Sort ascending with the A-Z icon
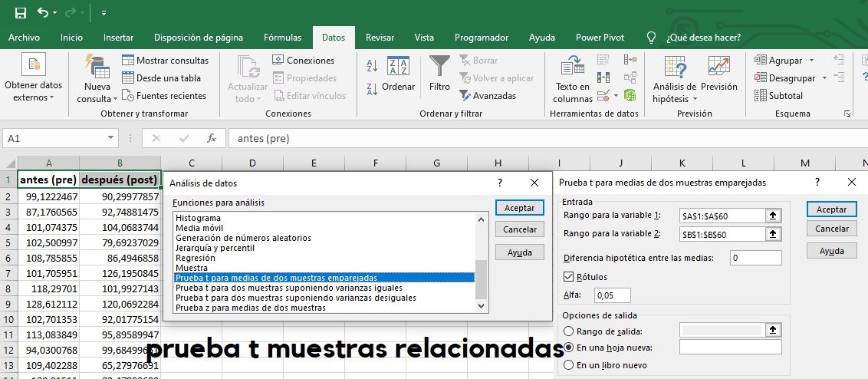The width and height of the screenshot is (868, 379). click(x=373, y=65)
